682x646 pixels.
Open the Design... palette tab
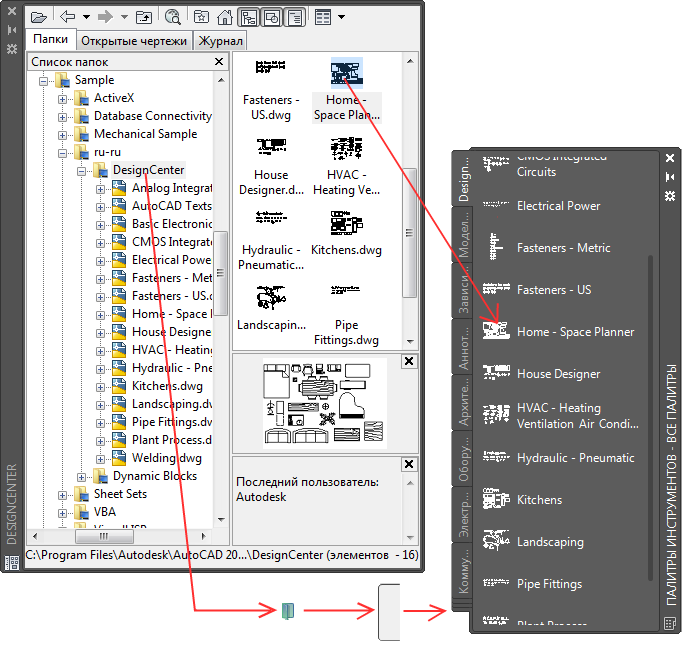464,178
